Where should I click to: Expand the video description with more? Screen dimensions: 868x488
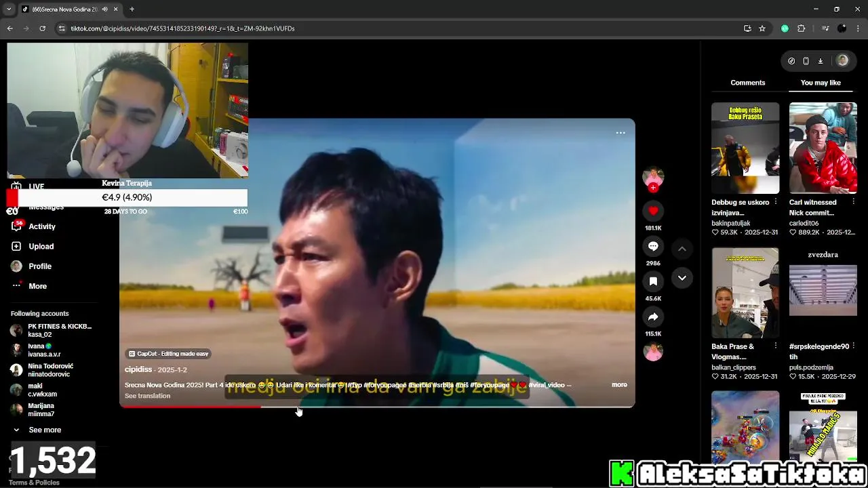point(619,384)
